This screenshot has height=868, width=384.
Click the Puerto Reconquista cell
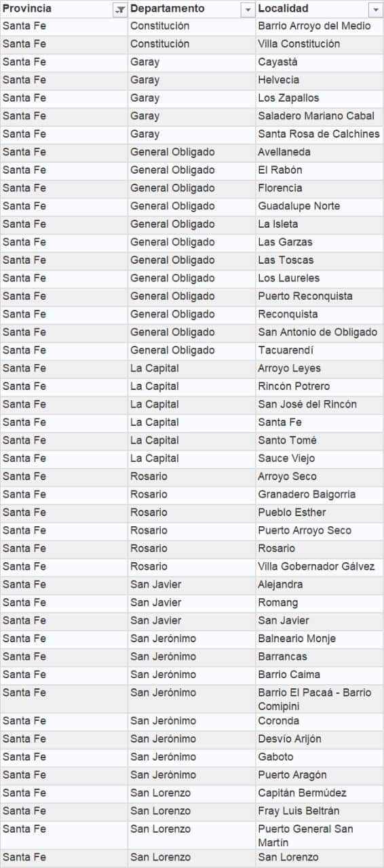320,296
